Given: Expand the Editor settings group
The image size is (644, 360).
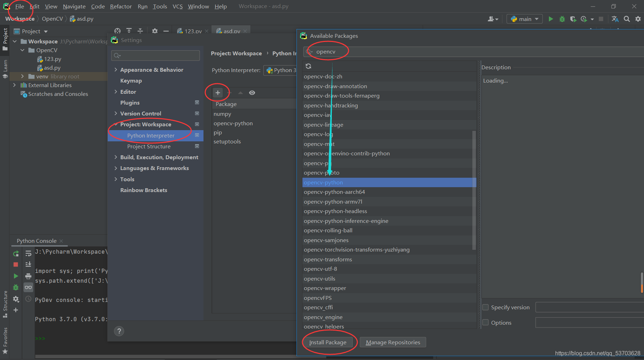Looking at the screenshot, I should (x=116, y=92).
